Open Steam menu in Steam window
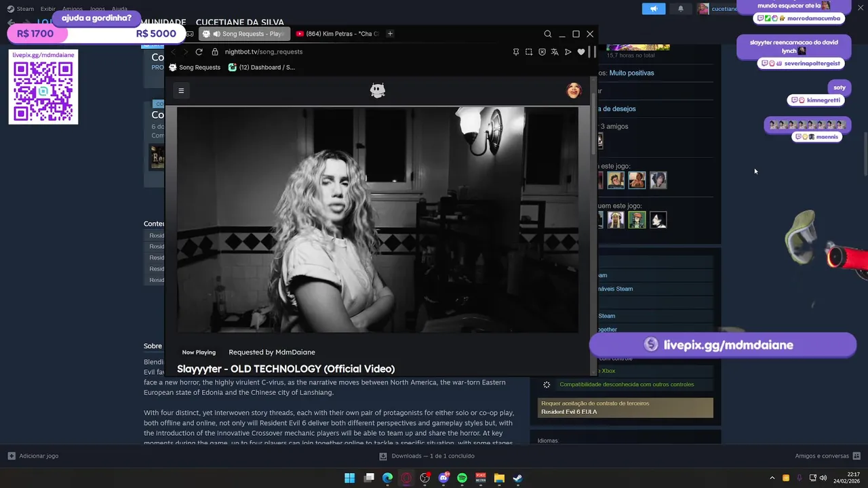Viewport: 868px width, 488px height. (x=25, y=9)
